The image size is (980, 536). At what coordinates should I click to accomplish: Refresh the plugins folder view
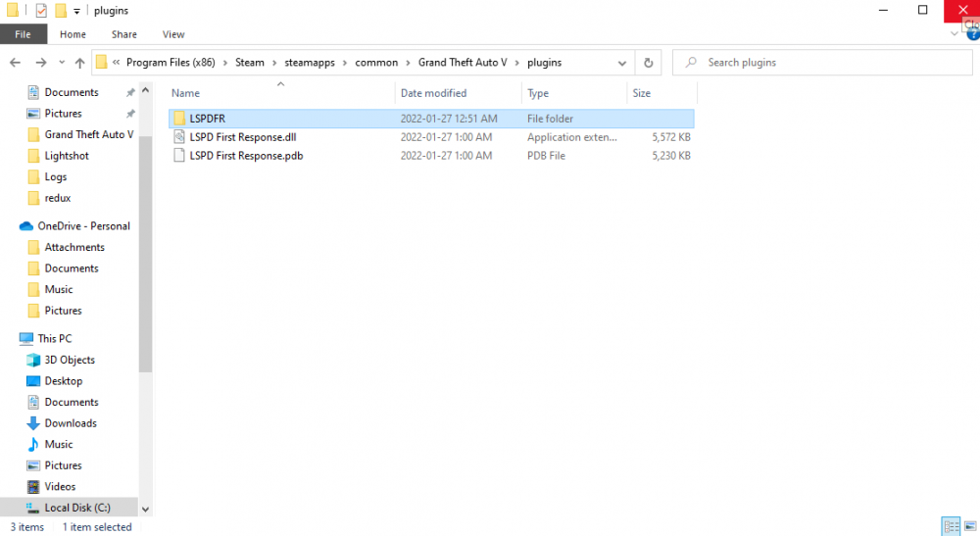point(648,63)
